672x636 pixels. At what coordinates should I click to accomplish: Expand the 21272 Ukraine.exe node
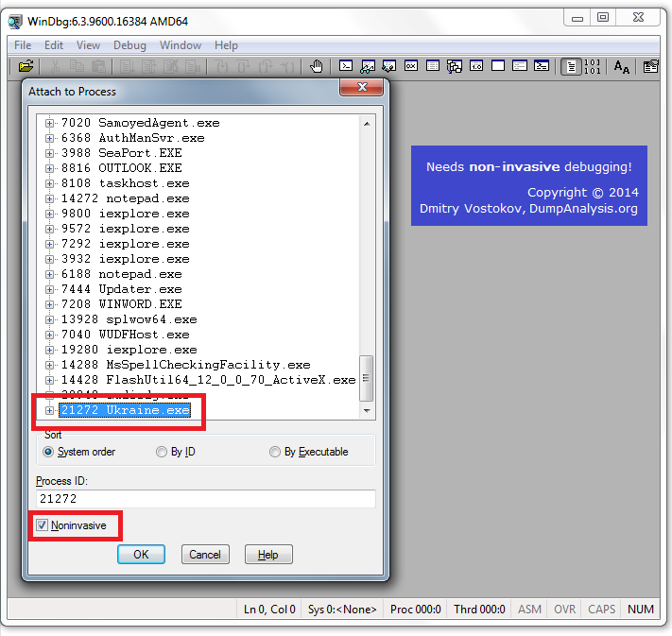click(x=49, y=410)
